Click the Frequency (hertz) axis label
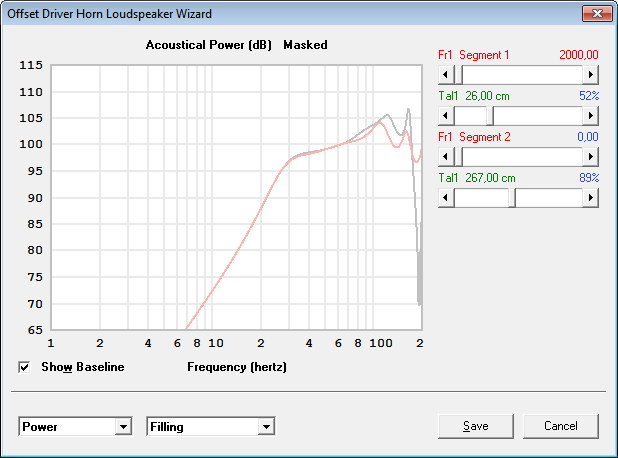This screenshot has width=618, height=458. pyautogui.click(x=237, y=367)
